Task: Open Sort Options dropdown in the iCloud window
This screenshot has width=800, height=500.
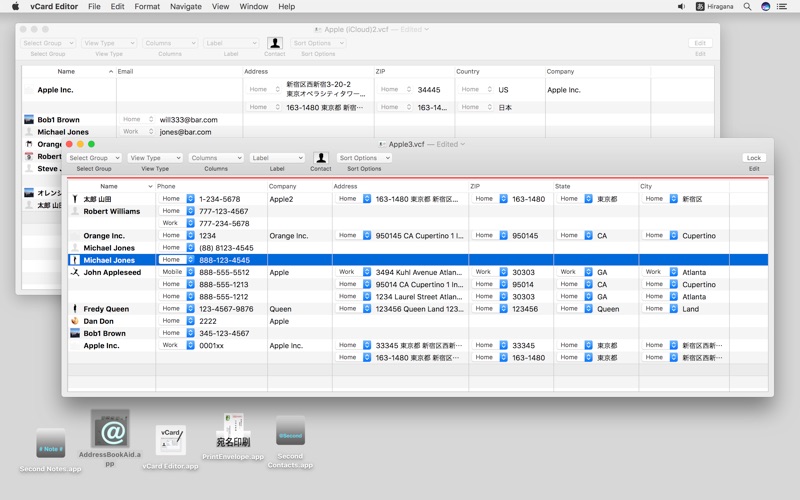Action: (x=318, y=43)
